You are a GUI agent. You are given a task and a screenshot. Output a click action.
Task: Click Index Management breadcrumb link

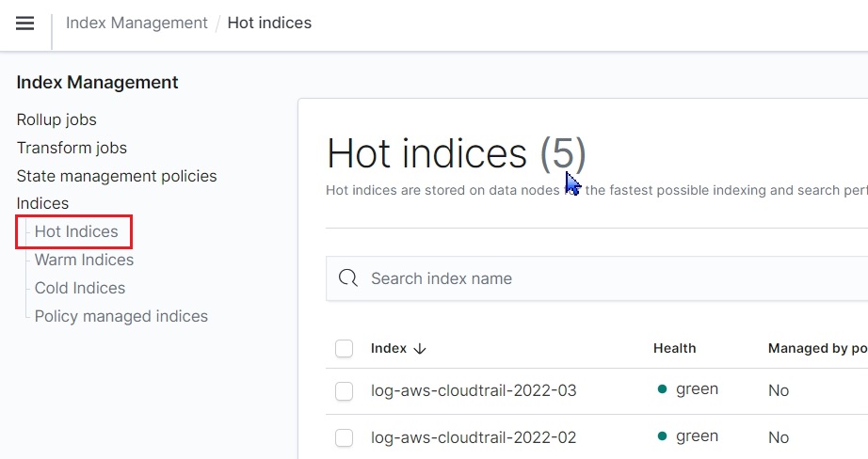[x=137, y=23]
